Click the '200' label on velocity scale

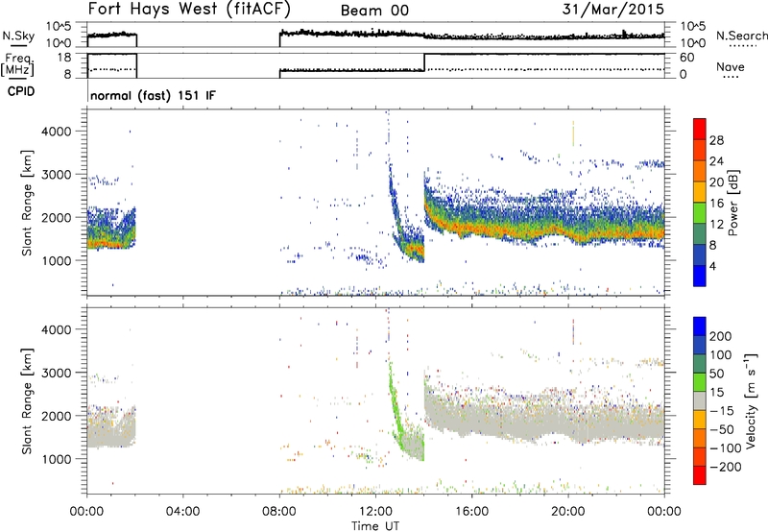click(x=721, y=336)
